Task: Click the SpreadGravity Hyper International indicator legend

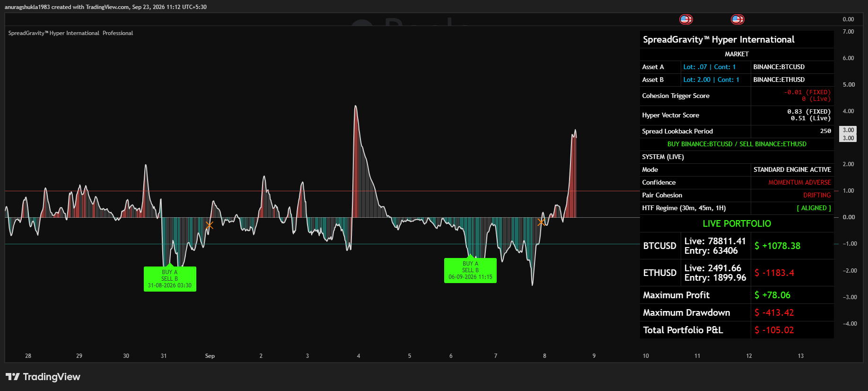Action: click(x=70, y=33)
